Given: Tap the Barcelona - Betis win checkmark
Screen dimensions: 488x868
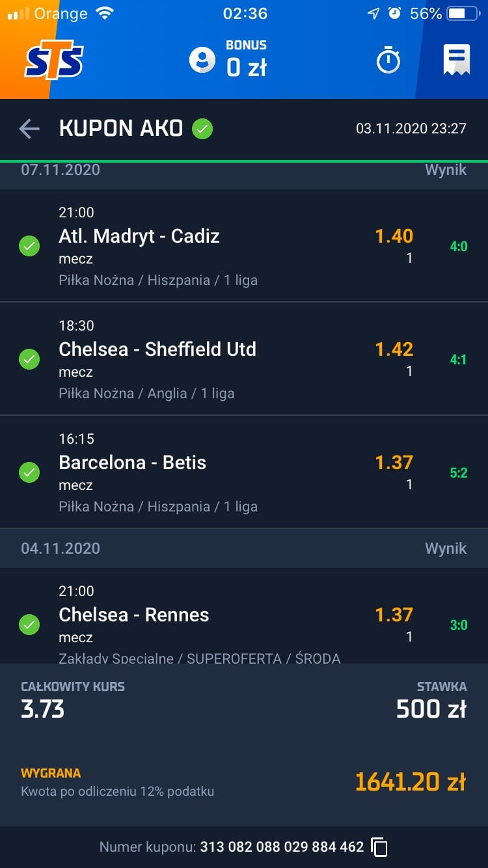Looking at the screenshot, I should coord(29,472).
